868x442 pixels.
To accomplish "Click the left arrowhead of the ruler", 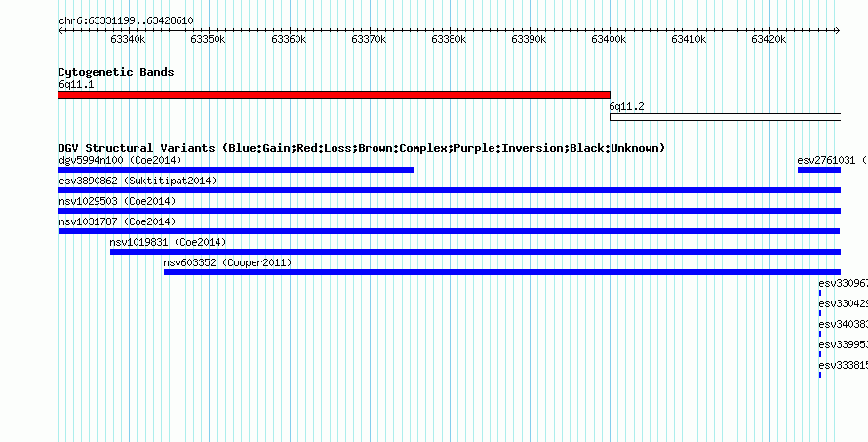I will (x=60, y=31).
